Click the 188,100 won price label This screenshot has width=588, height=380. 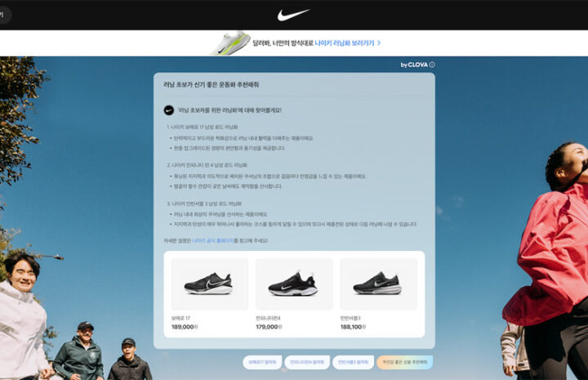(x=354, y=327)
